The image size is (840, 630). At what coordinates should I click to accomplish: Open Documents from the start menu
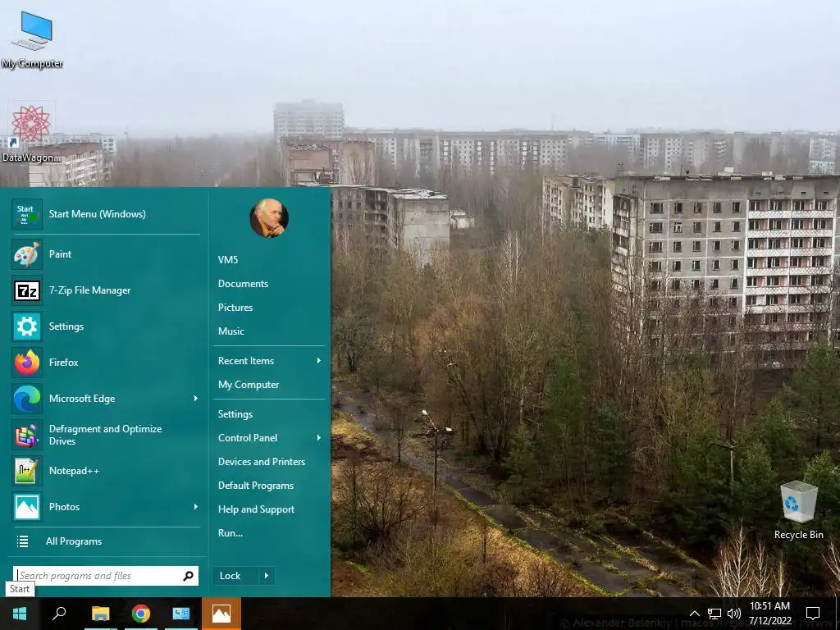pos(243,284)
